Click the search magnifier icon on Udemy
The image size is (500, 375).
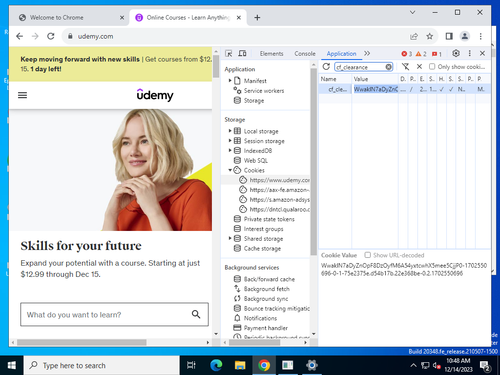click(x=196, y=314)
